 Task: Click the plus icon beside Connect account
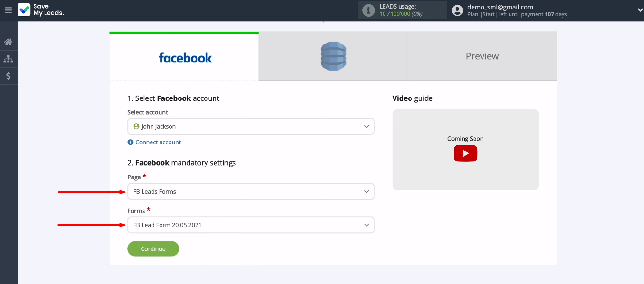coord(131,142)
